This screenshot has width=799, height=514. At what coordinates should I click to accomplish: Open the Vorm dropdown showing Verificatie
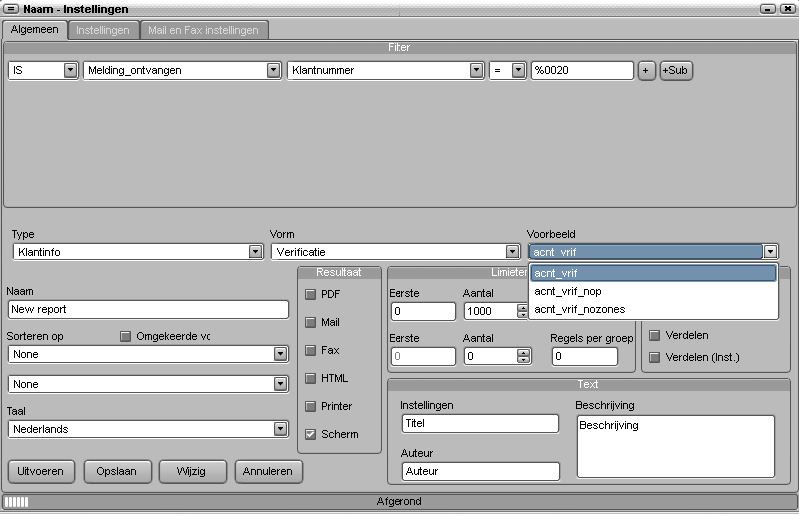512,252
